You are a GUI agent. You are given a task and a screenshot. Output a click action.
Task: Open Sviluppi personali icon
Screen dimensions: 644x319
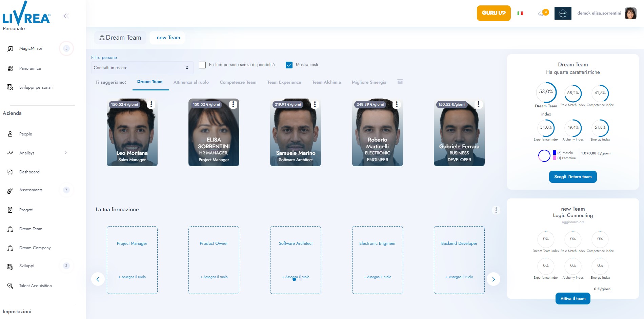tap(10, 87)
